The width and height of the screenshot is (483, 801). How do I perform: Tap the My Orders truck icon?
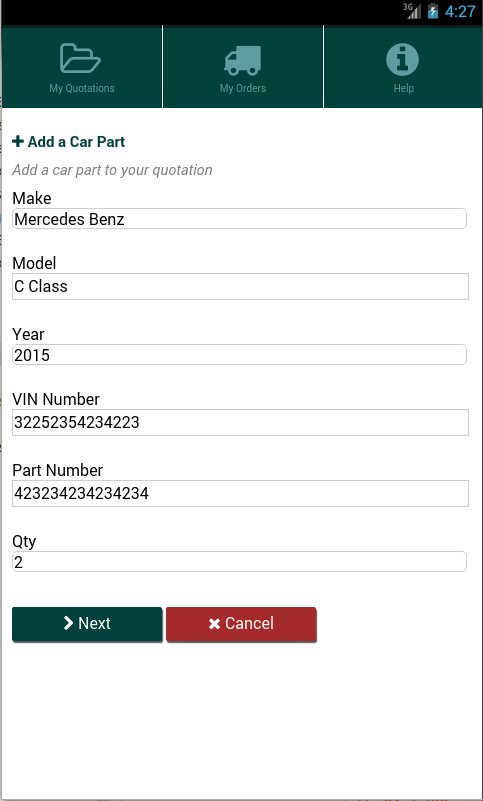coord(243,60)
